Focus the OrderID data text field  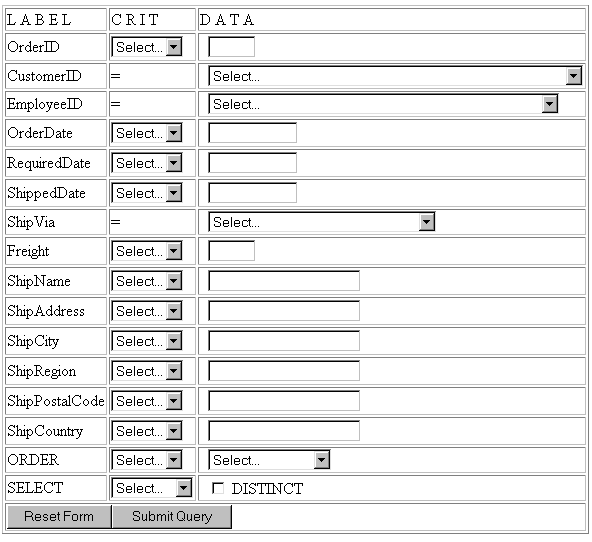pyautogui.click(x=231, y=47)
